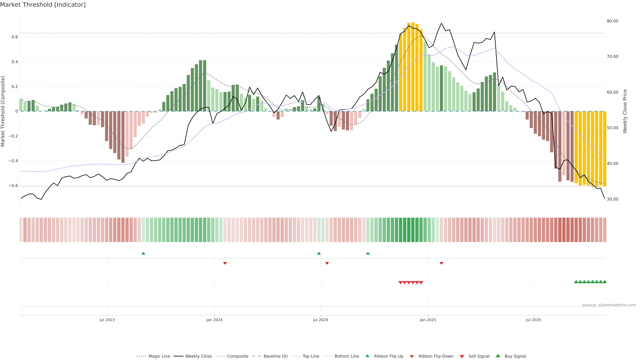Toggle the Composite legend entry
644x362 pixels.
[x=237, y=356]
